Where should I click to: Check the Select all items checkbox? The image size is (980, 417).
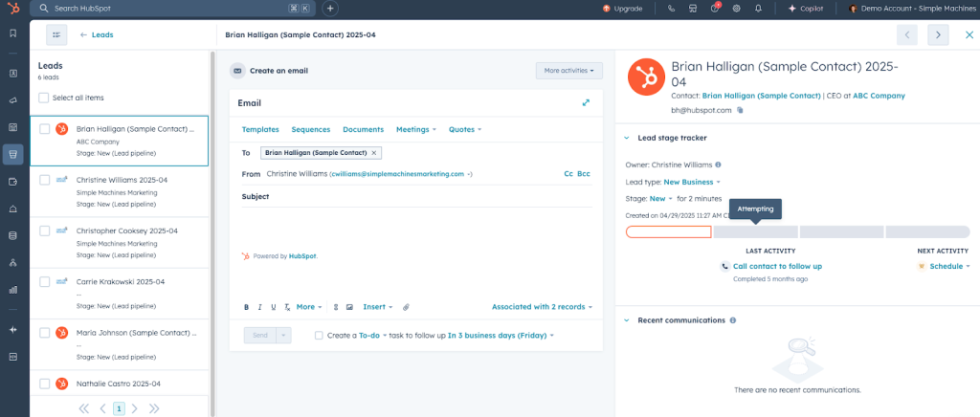44,98
